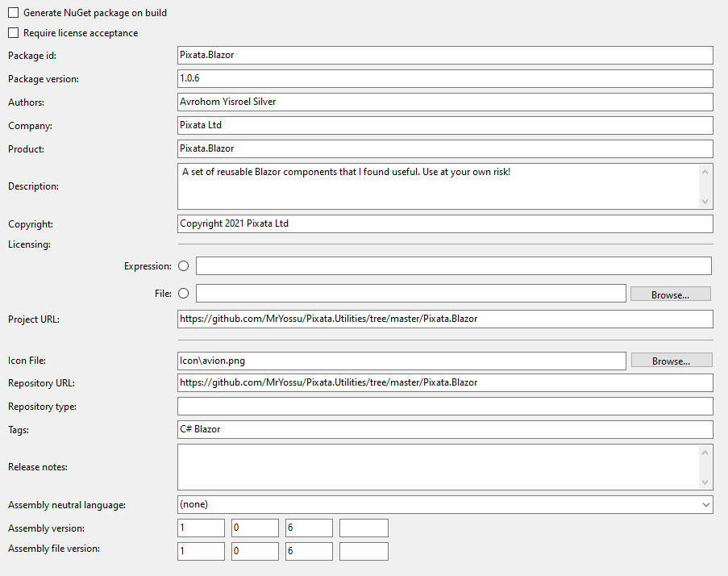Click into the Company field
This screenshot has width=728, height=576.
[445, 125]
